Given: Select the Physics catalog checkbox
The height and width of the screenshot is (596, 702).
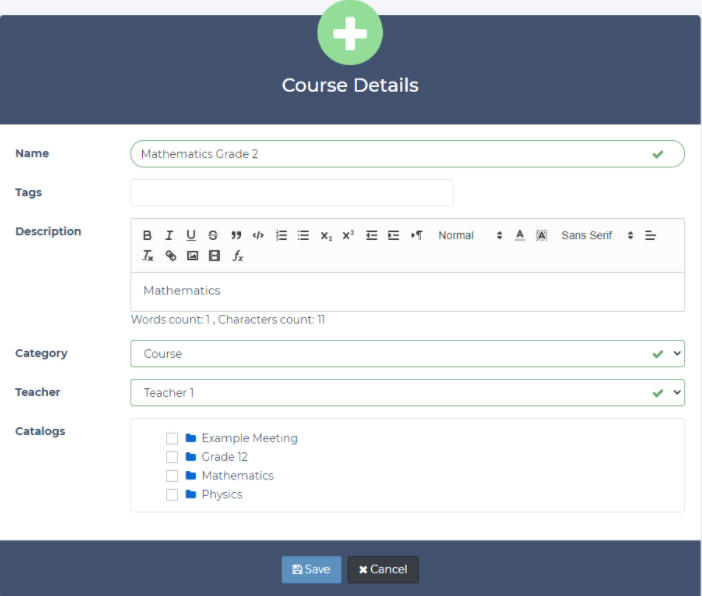Looking at the screenshot, I should tap(172, 495).
